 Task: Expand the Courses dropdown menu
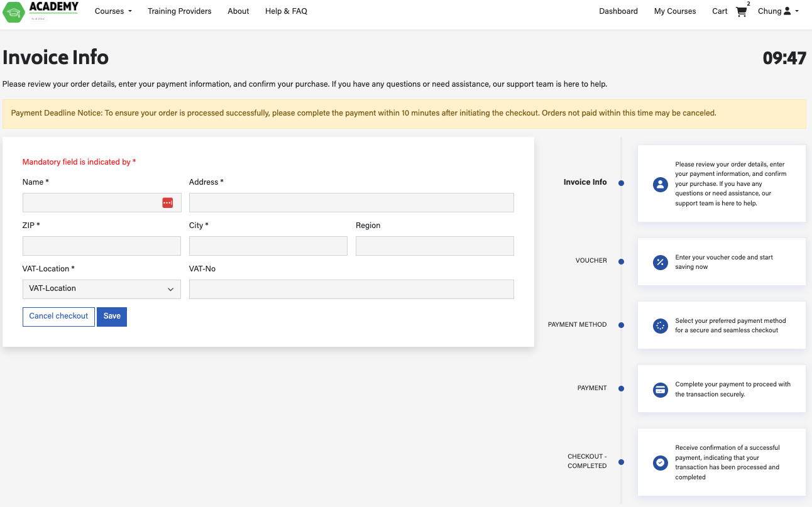tap(113, 11)
